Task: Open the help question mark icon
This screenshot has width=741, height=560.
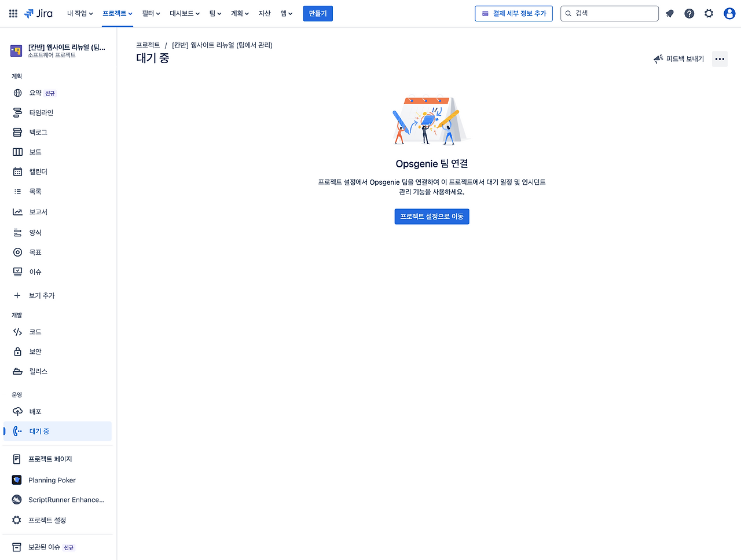Action: coord(689,13)
